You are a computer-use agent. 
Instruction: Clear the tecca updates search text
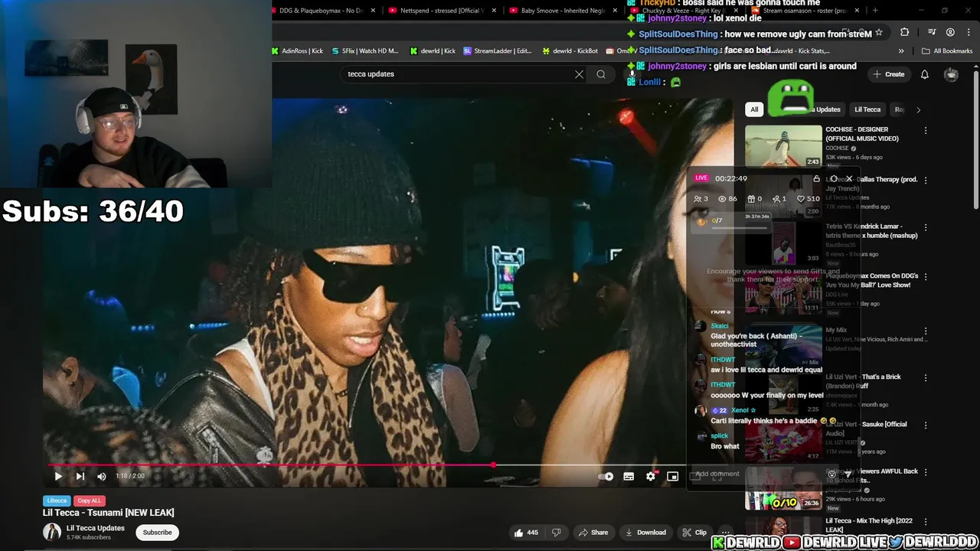click(x=580, y=74)
